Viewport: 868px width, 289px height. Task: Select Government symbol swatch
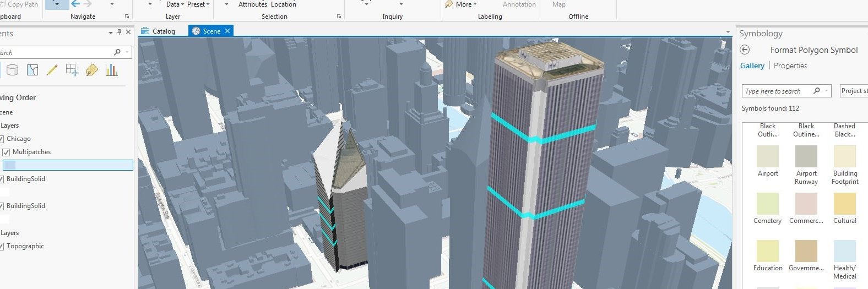[806, 251]
